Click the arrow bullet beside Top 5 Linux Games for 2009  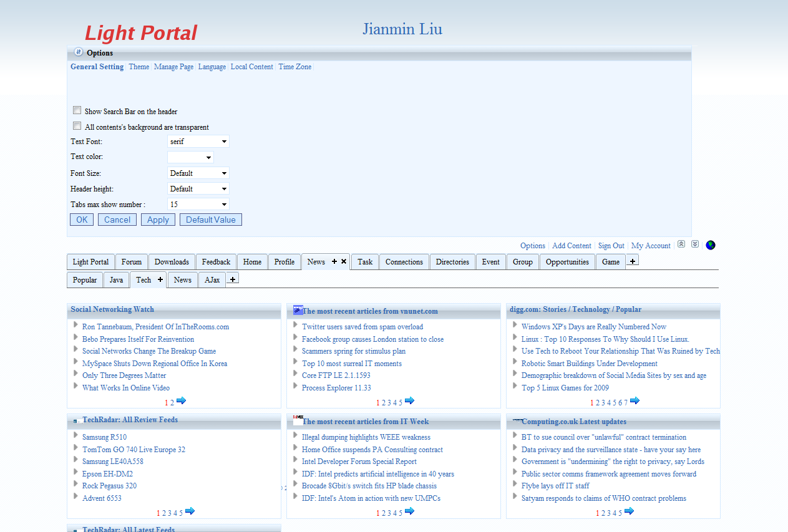tap(515, 387)
